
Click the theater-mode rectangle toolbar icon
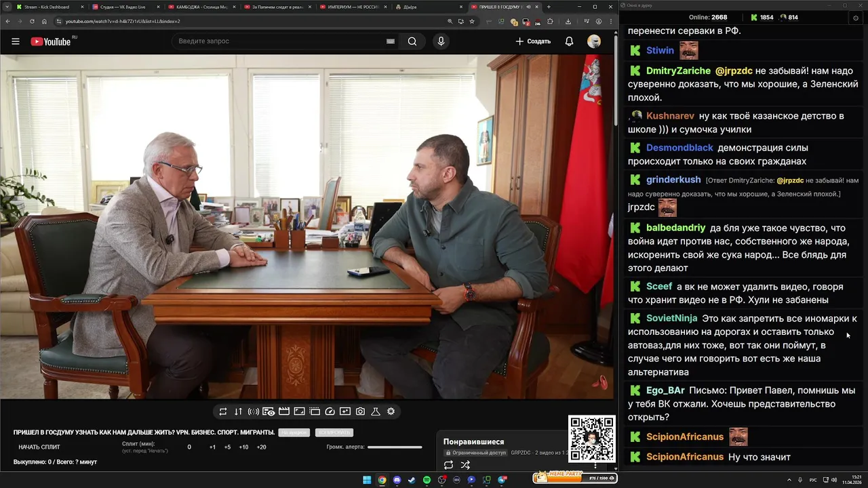[x=299, y=411]
